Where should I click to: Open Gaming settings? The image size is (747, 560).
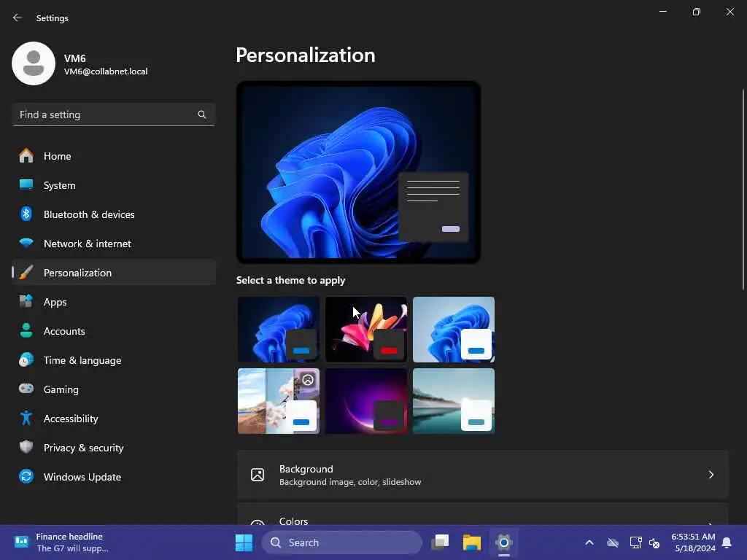coord(114,389)
